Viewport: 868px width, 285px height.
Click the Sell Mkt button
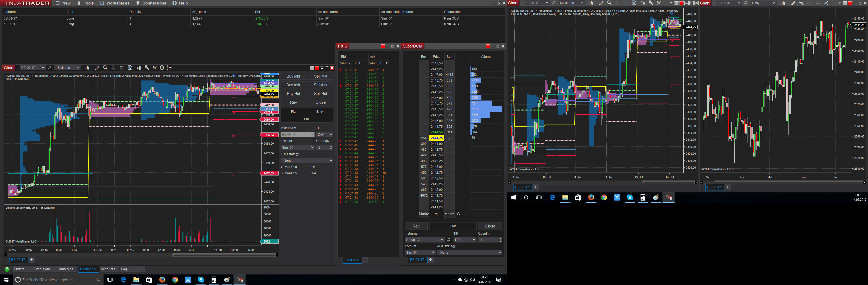point(320,76)
